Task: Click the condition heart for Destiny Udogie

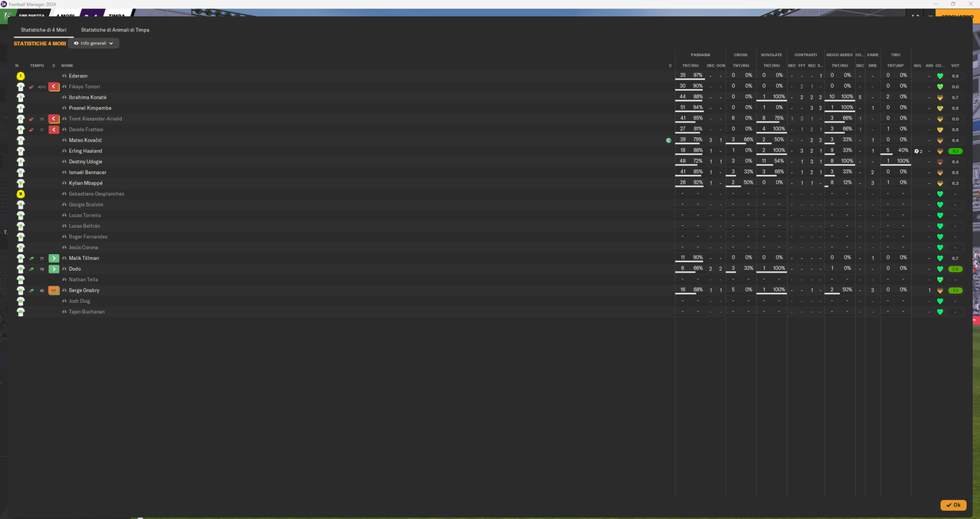Action: [x=939, y=162]
